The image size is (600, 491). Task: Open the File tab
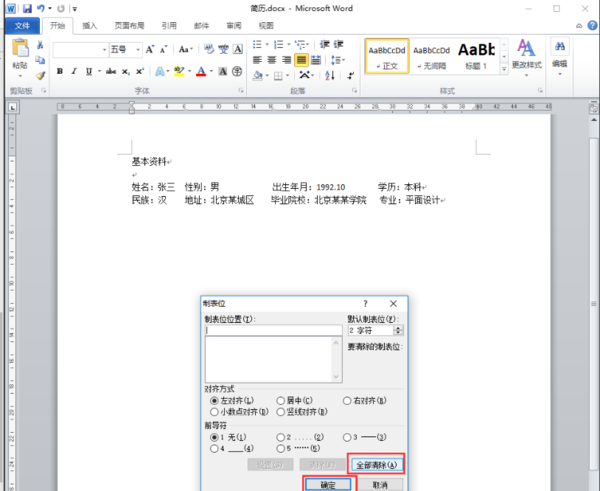coord(22,26)
